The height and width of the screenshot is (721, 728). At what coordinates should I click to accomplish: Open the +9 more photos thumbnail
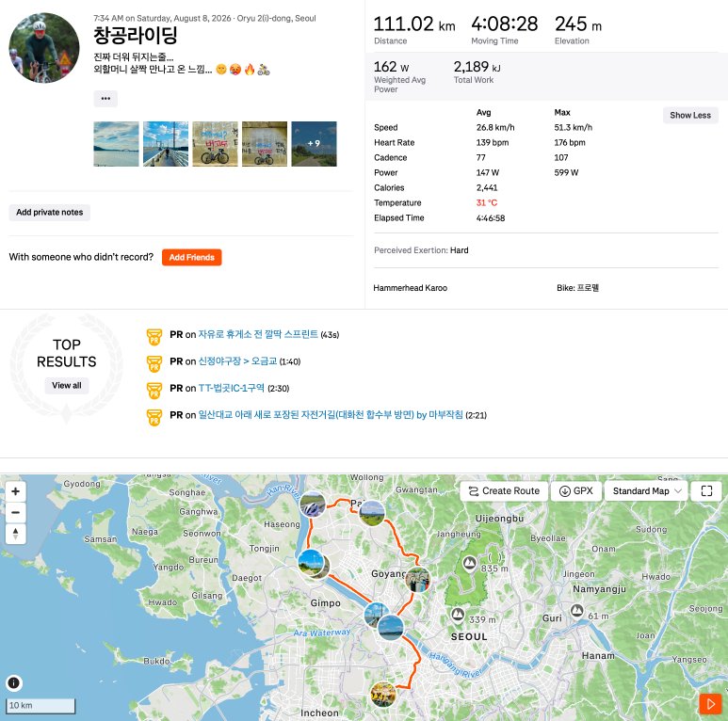pyautogui.click(x=314, y=144)
